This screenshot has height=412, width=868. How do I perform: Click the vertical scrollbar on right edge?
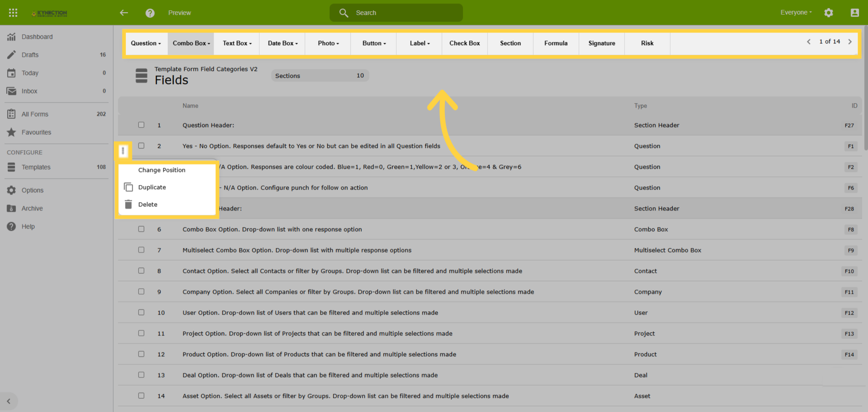pyautogui.click(x=865, y=87)
